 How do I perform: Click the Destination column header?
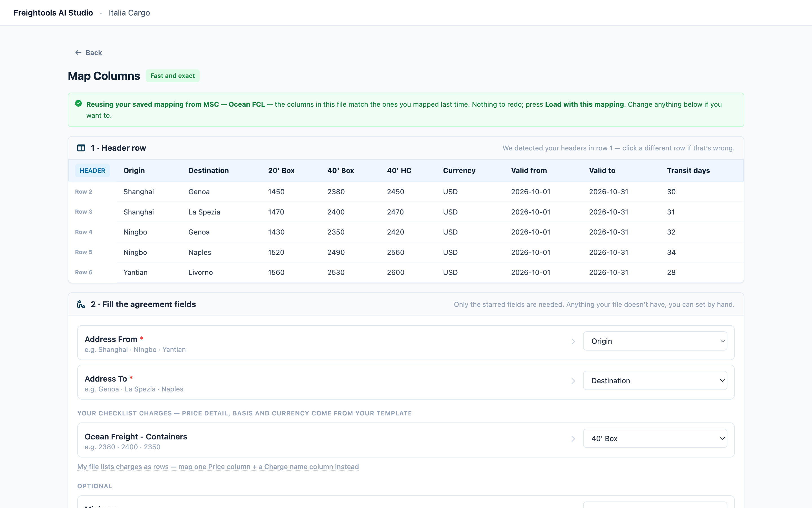click(x=209, y=171)
